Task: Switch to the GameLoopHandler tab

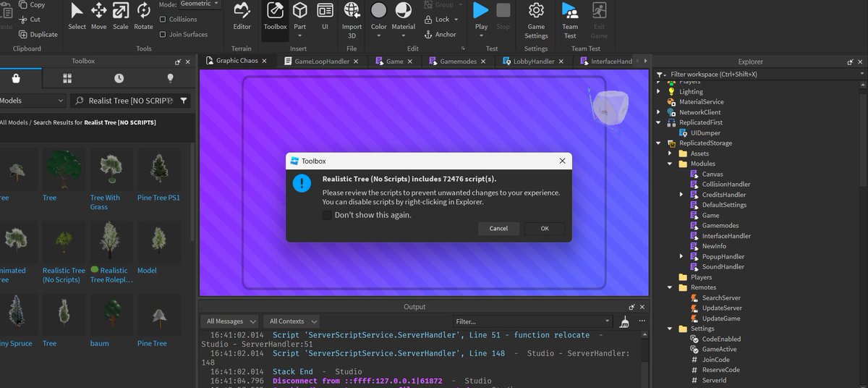Action: tap(322, 62)
